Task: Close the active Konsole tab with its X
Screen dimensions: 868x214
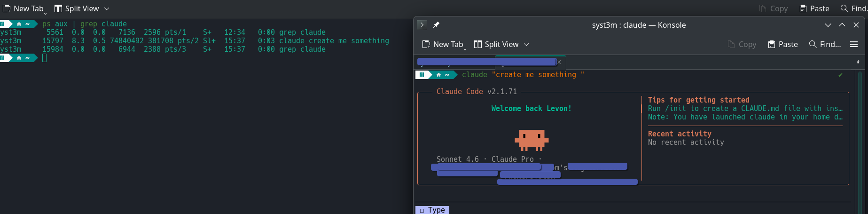Action: [559, 62]
